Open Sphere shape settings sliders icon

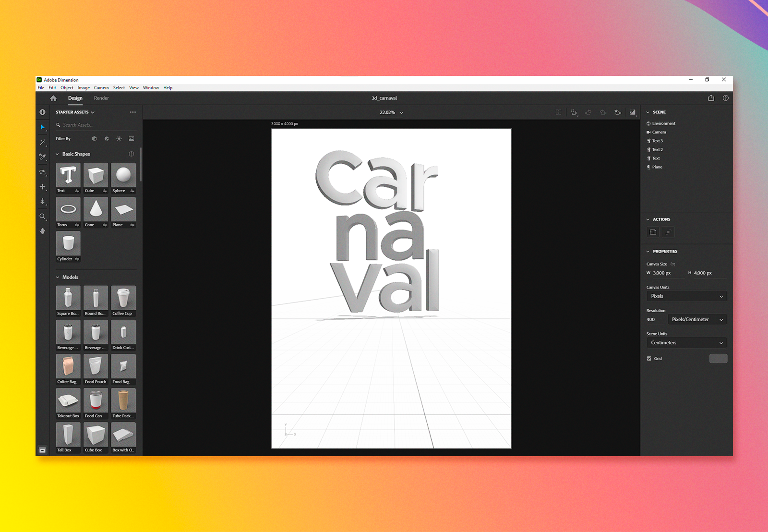(132, 191)
